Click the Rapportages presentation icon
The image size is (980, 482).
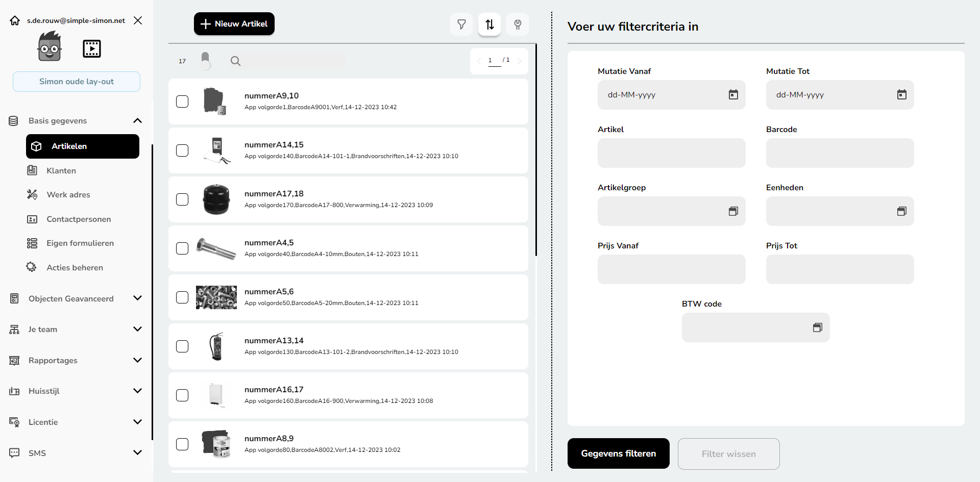click(x=14, y=361)
